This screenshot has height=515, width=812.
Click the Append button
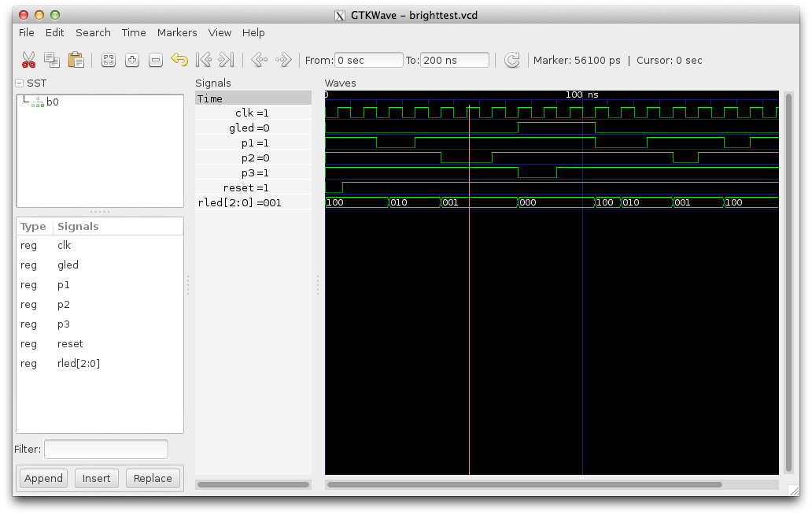click(x=43, y=478)
